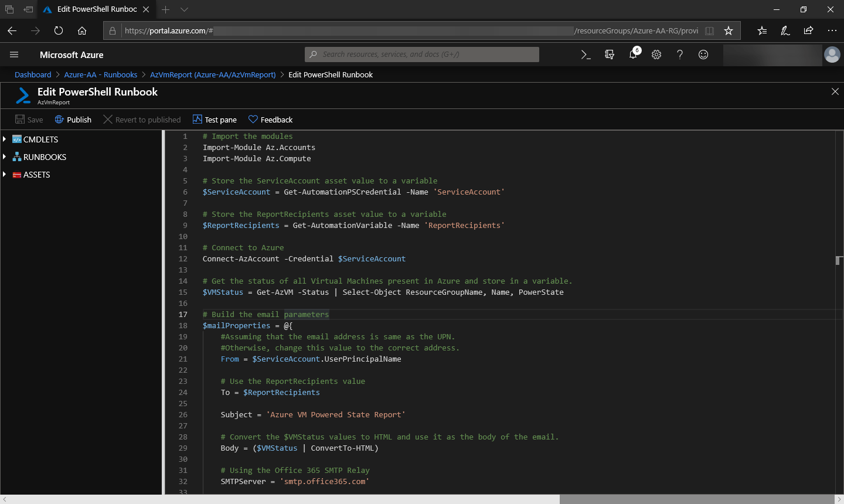Expand the CMDLETS tree node
Screen dimensions: 844x504
(x=5, y=139)
